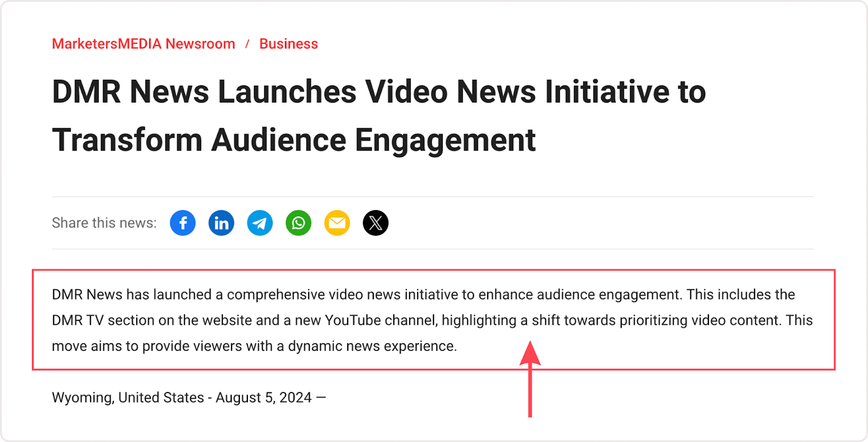868x442 pixels.
Task: Open Business category breadcrumb link
Action: point(289,44)
